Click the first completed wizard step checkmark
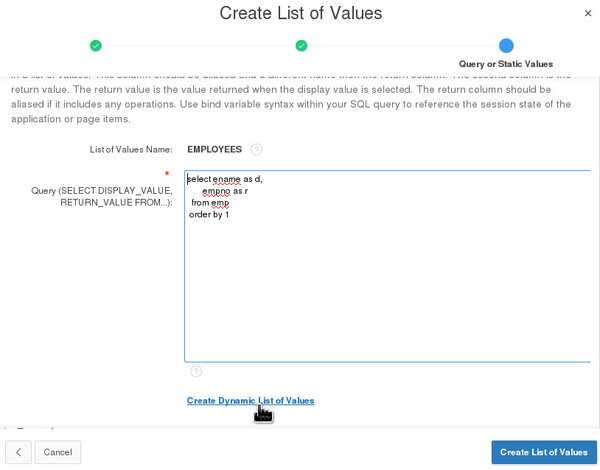Screen dimensions: 600x470 click(96, 46)
